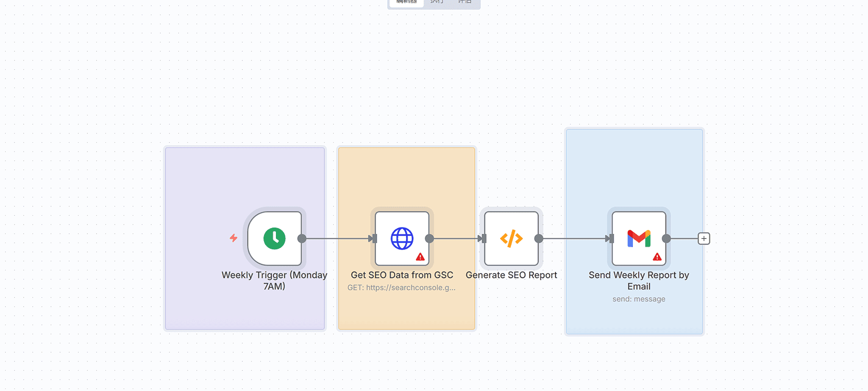Click the input connector of the Gmail node
Viewport: 868px width, 391px height.
pos(611,238)
